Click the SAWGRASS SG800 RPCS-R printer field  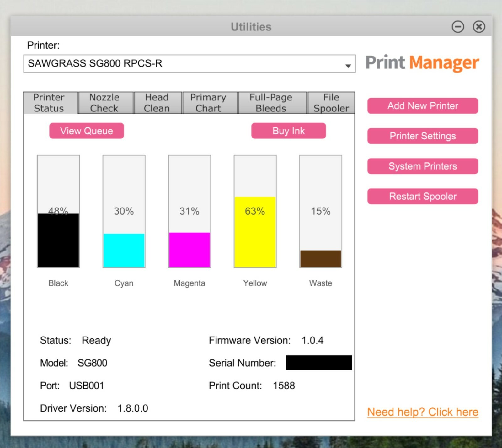click(x=189, y=64)
